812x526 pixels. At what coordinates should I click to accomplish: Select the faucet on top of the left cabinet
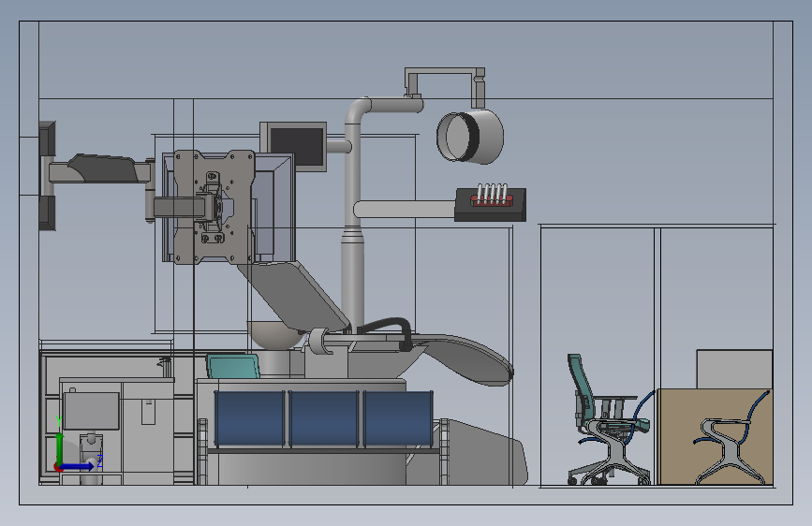point(166,366)
